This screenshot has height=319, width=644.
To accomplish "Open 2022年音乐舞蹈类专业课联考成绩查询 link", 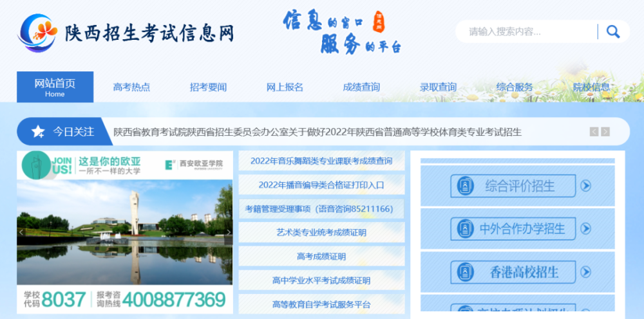I will [321, 161].
